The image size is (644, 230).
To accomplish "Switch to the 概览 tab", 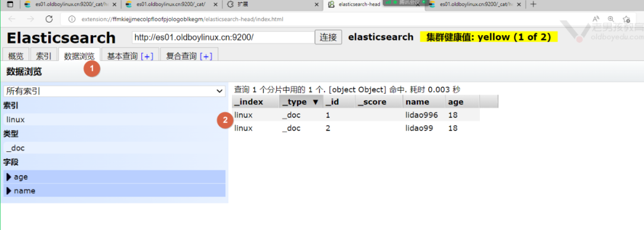I will coord(16,56).
